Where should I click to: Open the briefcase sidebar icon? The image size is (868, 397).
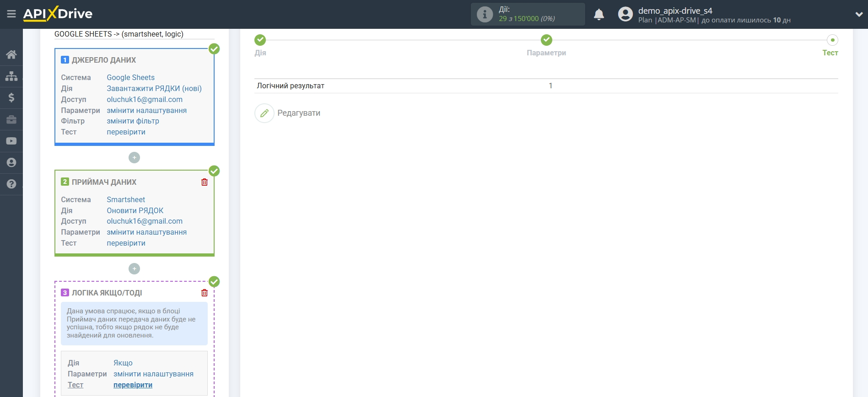[x=11, y=119]
